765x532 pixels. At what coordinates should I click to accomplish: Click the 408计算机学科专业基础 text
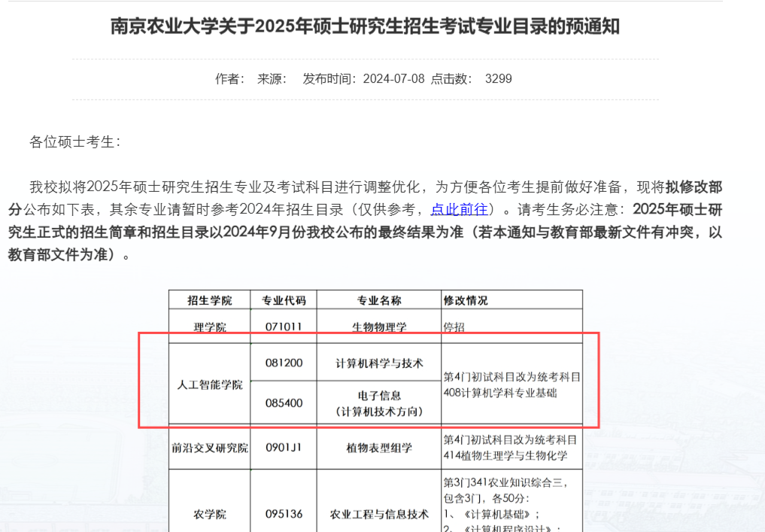(x=500, y=393)
